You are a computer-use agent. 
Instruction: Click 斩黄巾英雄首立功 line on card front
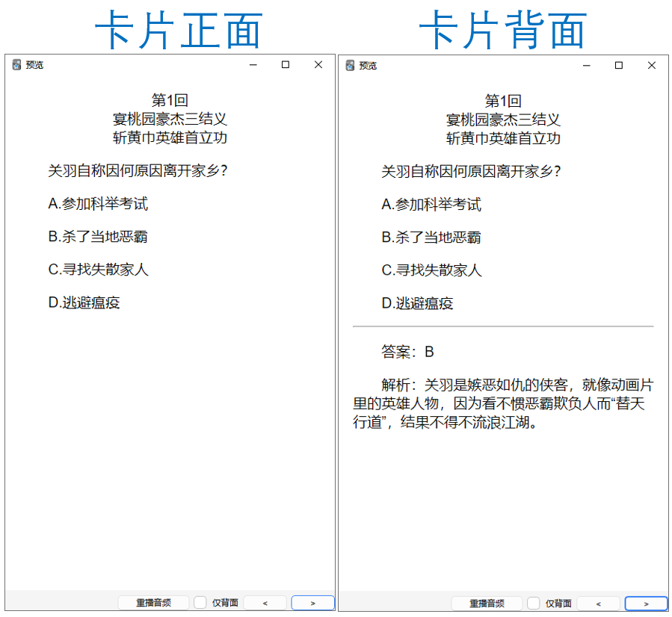point(170,138)
